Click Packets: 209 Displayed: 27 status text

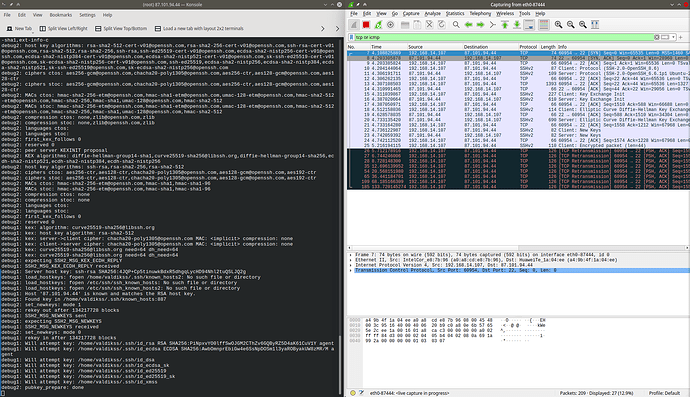596,393
